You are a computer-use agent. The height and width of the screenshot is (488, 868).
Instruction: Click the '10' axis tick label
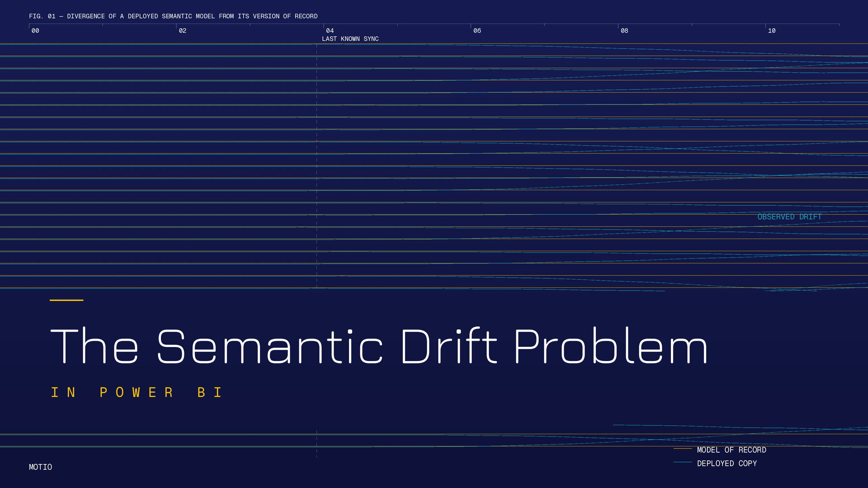[772, 31]
